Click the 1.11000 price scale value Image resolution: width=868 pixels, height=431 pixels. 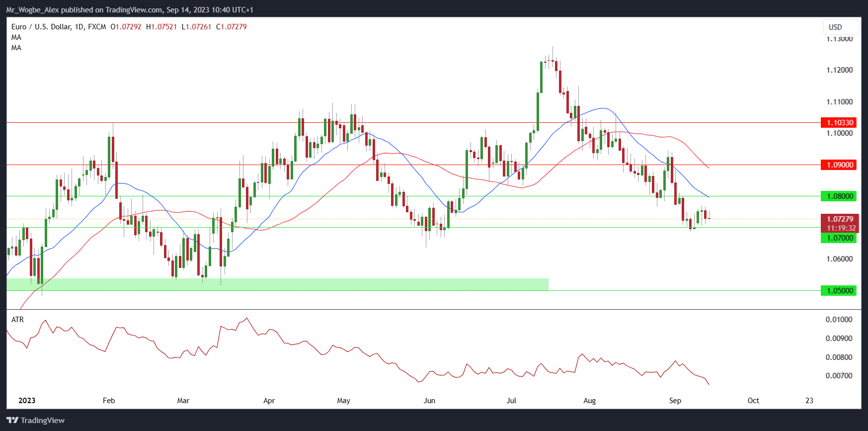coord(840,102)
